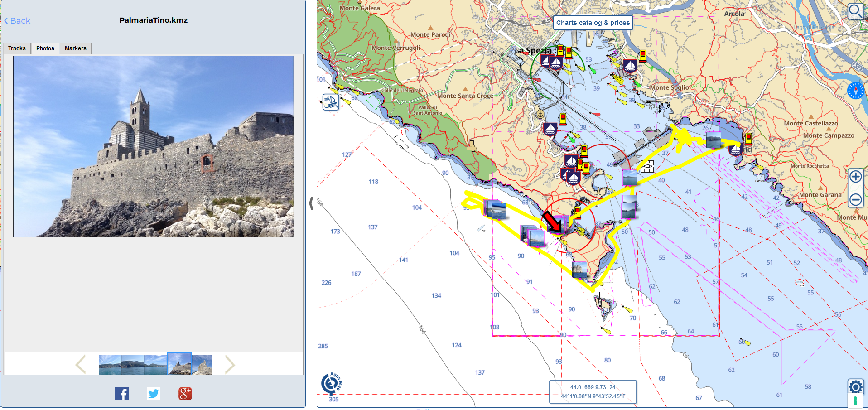Share via Google Plus icon
This screenshot has width=868, height=410.
point(185,394)
